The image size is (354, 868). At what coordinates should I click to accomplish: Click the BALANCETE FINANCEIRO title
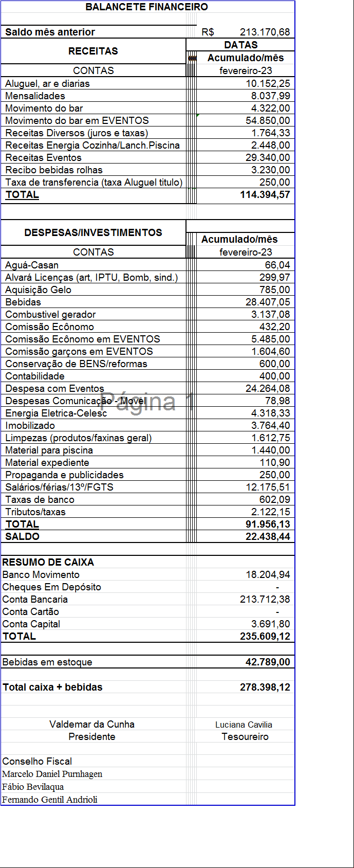click(x=147, y=7)
